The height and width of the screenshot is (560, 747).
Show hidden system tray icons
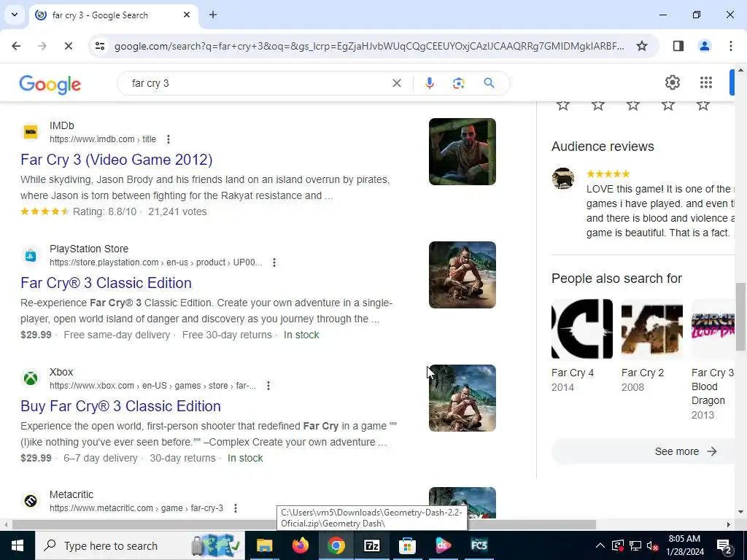click(x=600, y=545)
